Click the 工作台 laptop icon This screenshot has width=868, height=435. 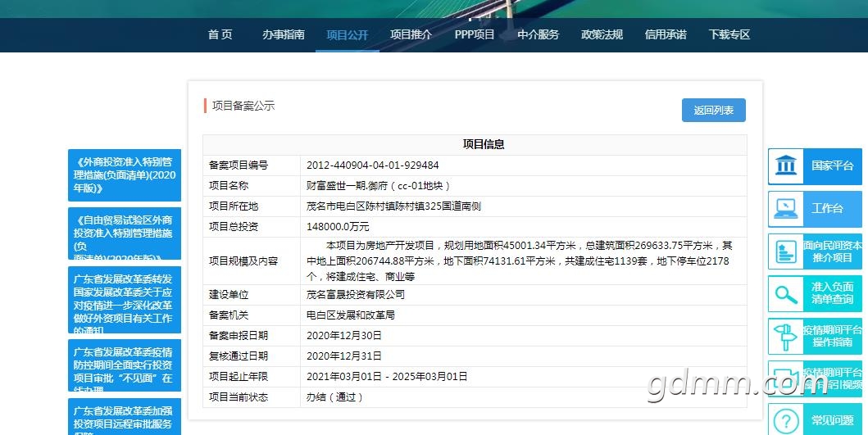click(785, 208)
